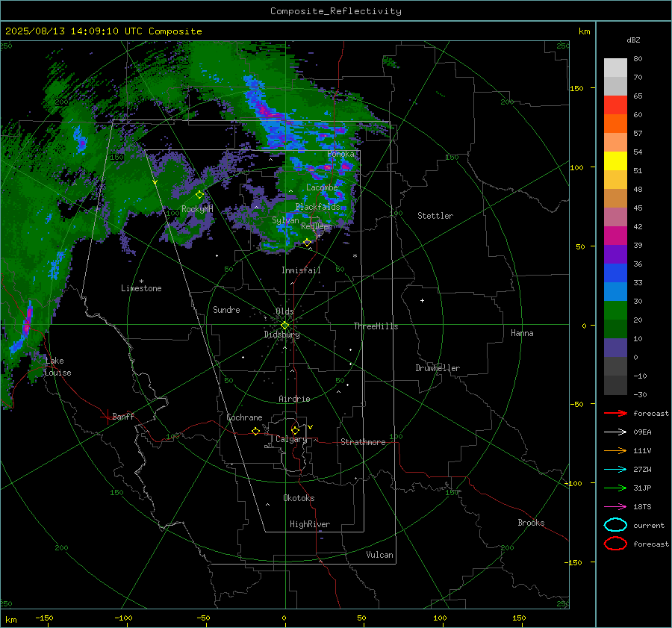The width and height of the screenshot is (672, 628).
Task: Select the blue 36–33 dBZ color swatch
Action: pyautogui.click(x=615, y=273)
